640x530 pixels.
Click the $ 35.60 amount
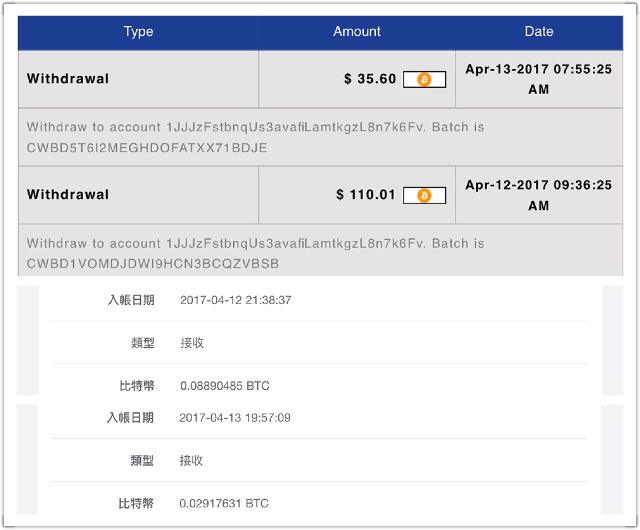point(370,78)
